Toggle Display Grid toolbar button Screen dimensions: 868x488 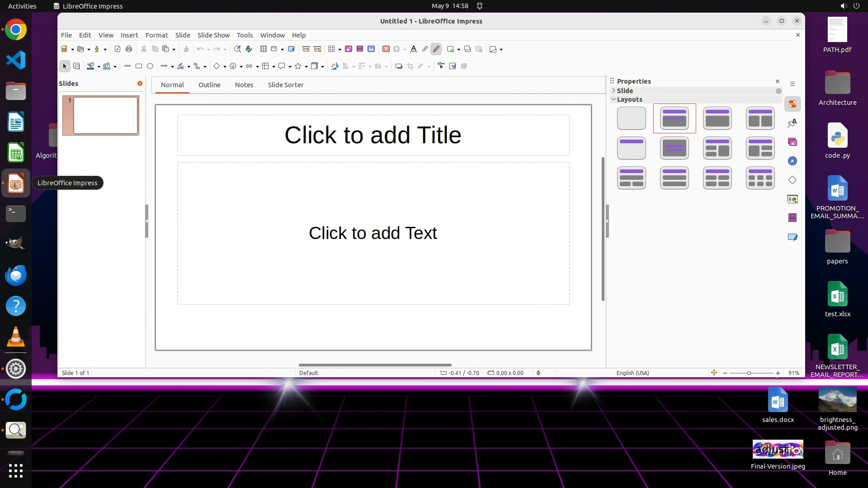point(264,49)
